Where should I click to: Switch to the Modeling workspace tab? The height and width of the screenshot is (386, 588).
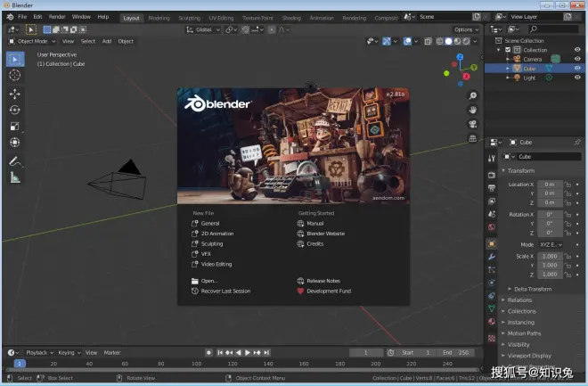[x=159, y=18]
